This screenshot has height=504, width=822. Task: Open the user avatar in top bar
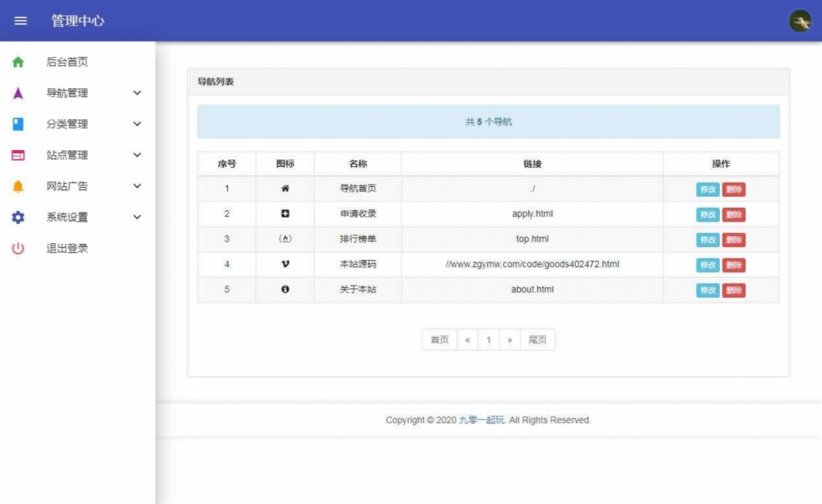[800, 21]
